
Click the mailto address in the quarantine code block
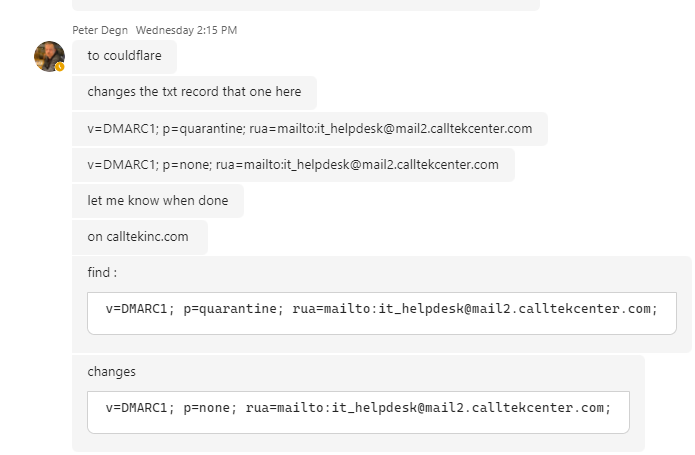point(475,309)
